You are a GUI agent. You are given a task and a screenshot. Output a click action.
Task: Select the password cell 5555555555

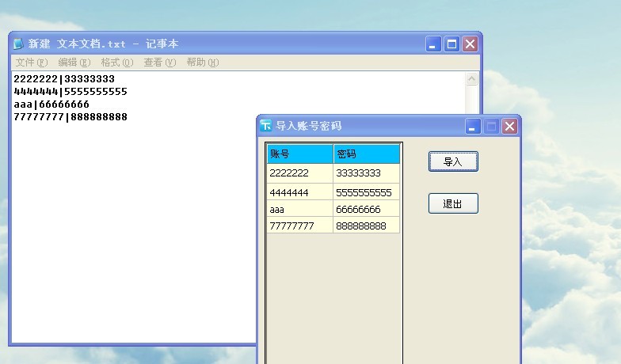coord(366,191)
